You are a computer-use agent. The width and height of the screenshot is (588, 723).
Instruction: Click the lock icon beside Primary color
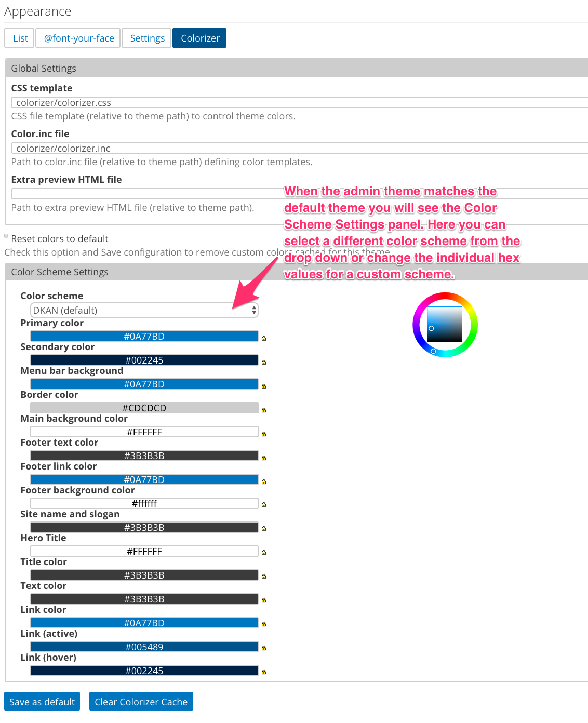coord(264,339)
